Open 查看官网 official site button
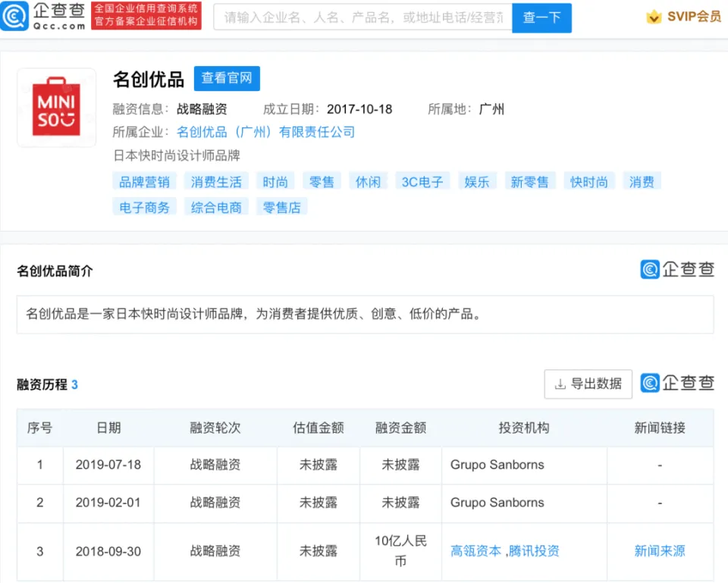Screen dimensions: 728x583 tap(227, 79)
